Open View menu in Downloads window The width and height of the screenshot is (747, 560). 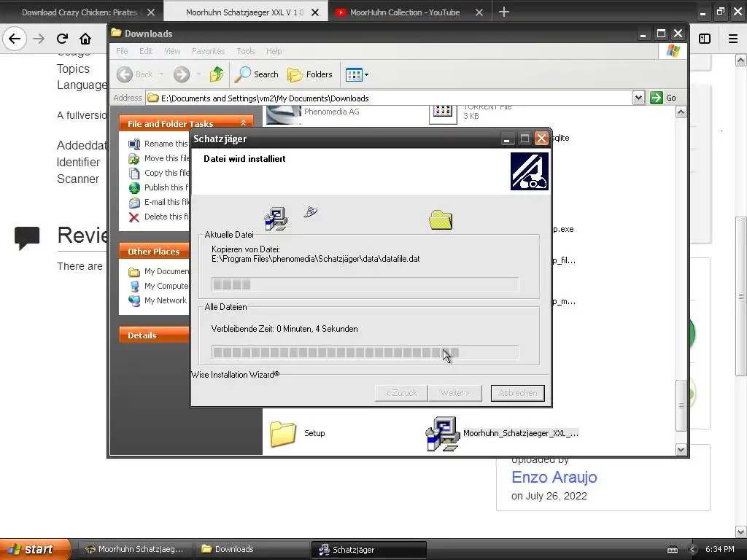coord(172,51)
